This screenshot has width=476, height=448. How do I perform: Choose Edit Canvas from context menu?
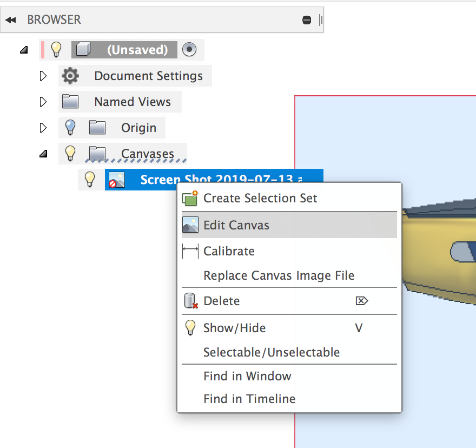click(x=289, y=225)
